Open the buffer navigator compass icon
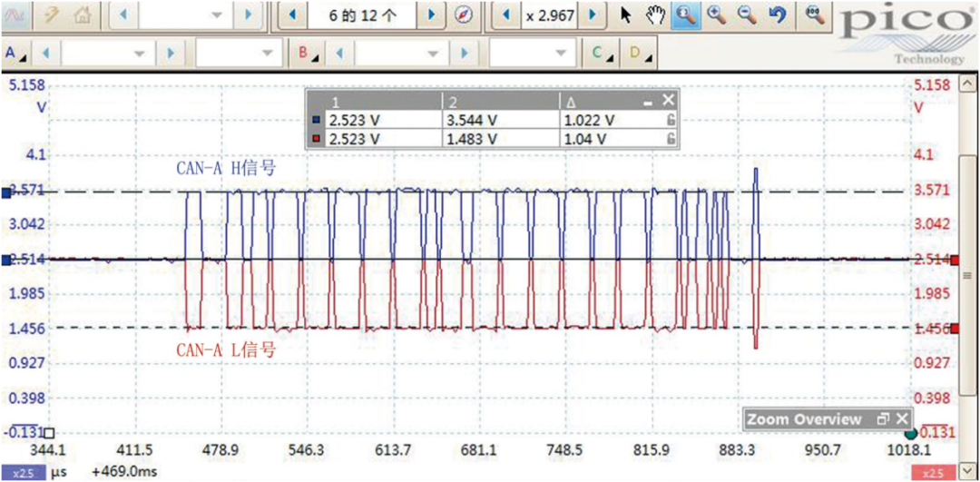 click(x=464, y=15)
